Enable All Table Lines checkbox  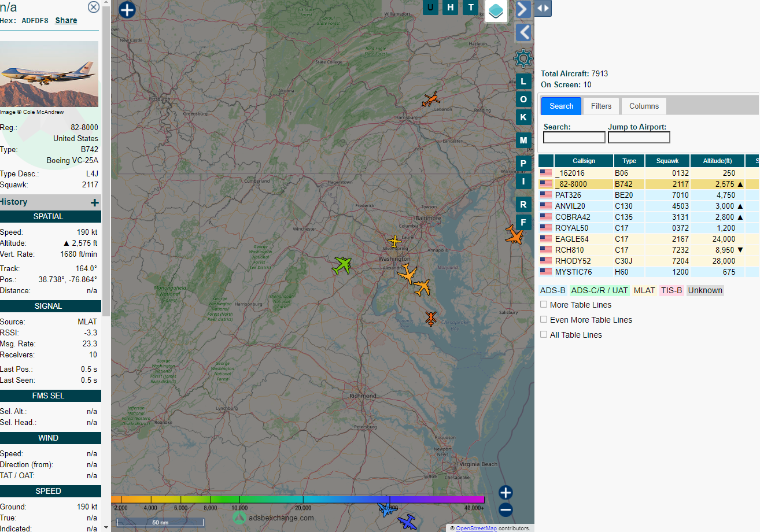pyautogui.click(x=544, y=334)
